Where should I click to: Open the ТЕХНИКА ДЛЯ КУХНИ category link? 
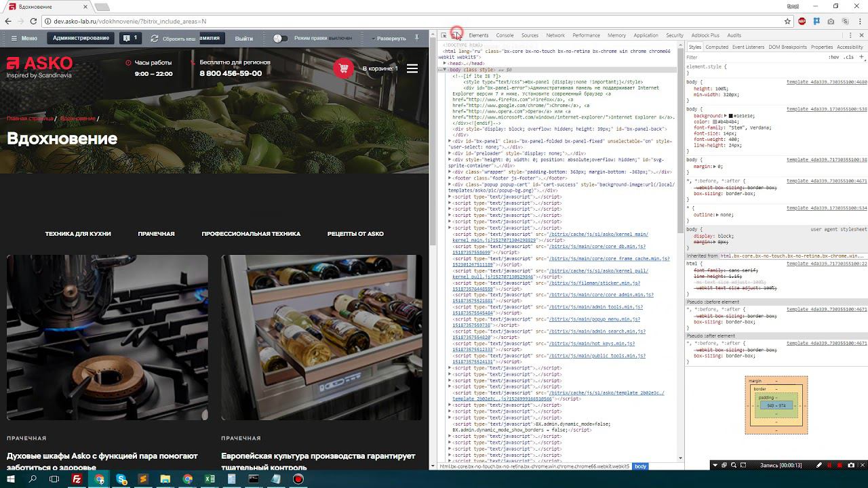tap(78, 234)
